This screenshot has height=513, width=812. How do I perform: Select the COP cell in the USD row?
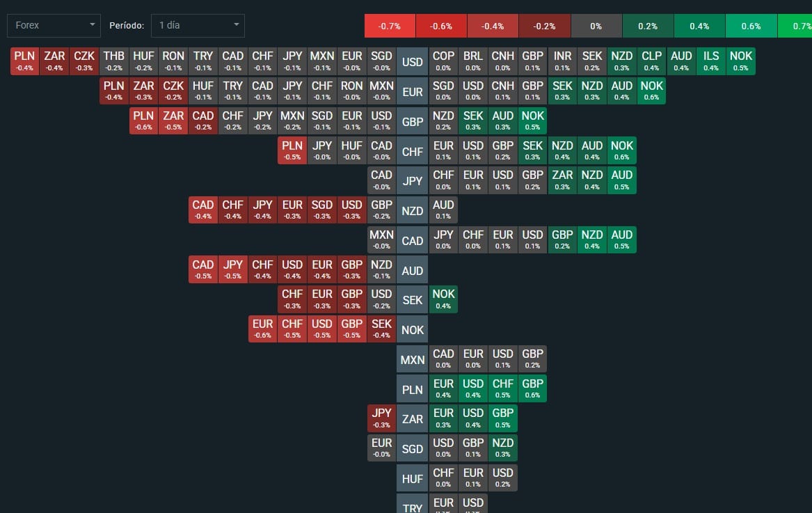point(443,61)
